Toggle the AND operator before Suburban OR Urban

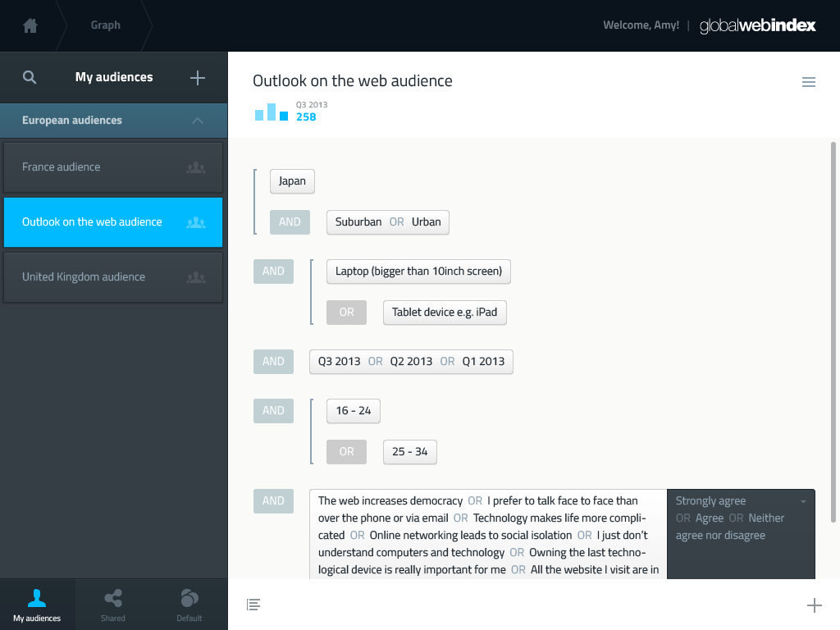(290, 222)
